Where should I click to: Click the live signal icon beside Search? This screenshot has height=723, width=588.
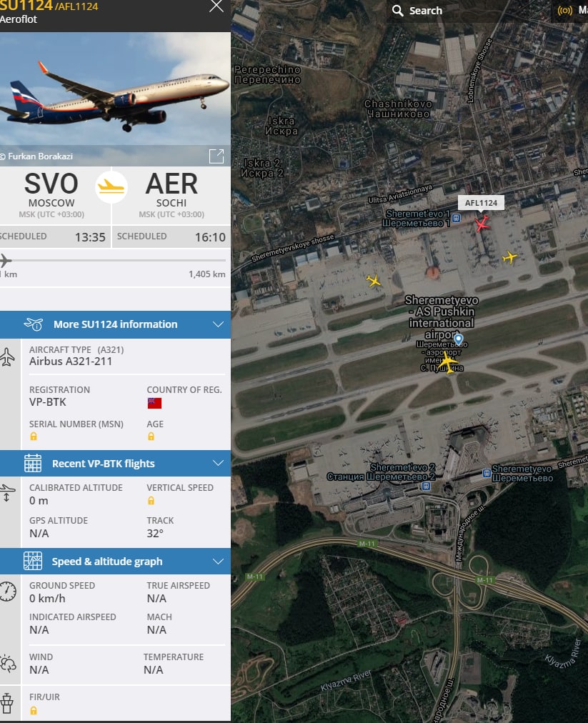tap(564, 11)
